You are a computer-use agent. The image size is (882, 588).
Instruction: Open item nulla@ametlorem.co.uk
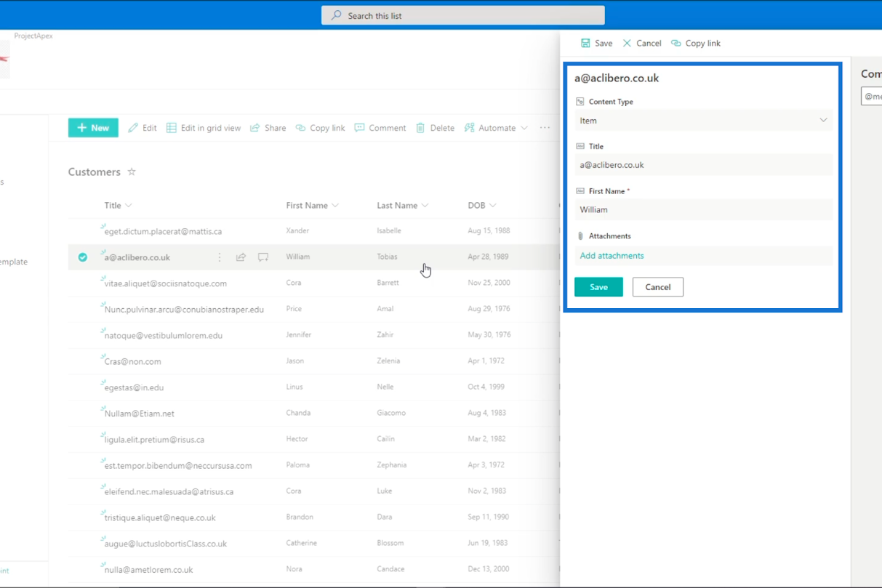coord(149,570)
